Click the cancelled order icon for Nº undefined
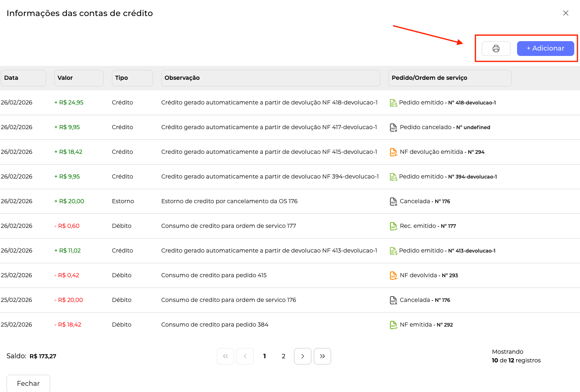Screen dimensions: 580x392 (x=393, y=128)
